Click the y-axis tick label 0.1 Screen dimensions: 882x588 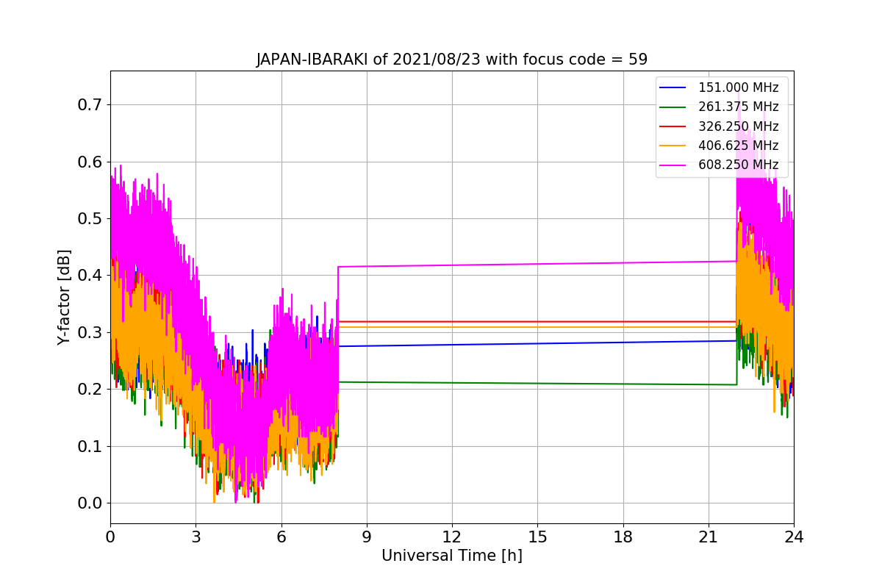pyautogui.click(x=90, y=446)
